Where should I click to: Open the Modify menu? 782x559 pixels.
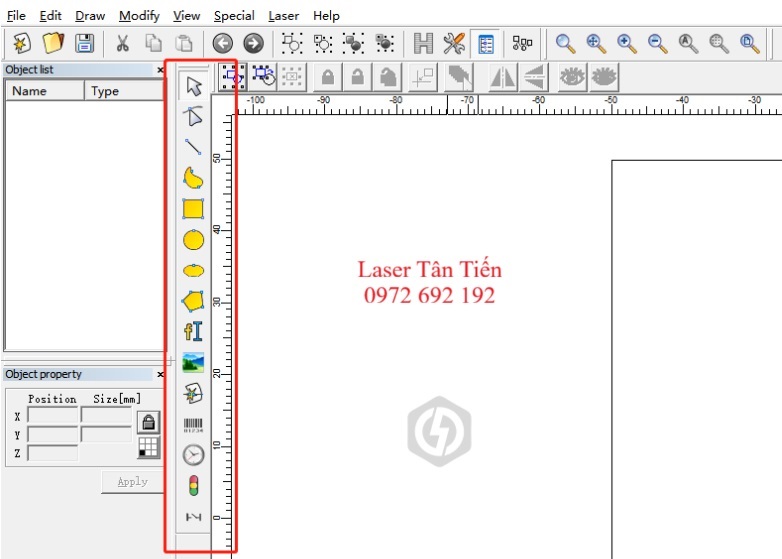139,16
